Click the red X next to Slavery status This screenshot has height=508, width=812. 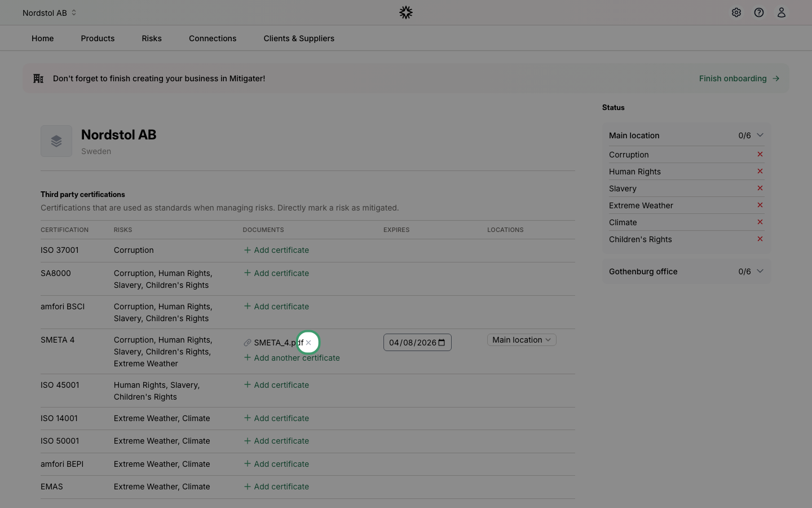click(760, 188)
